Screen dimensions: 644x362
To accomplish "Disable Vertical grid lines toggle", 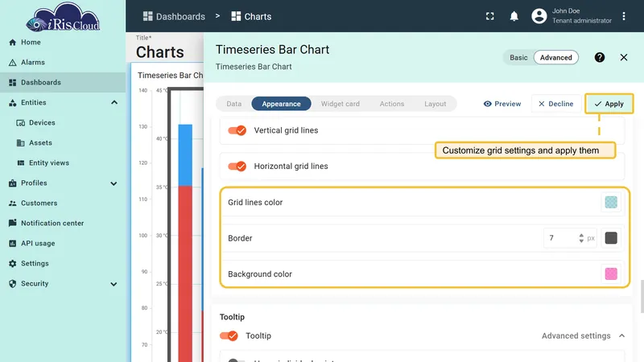I will [x=237, y=130].
